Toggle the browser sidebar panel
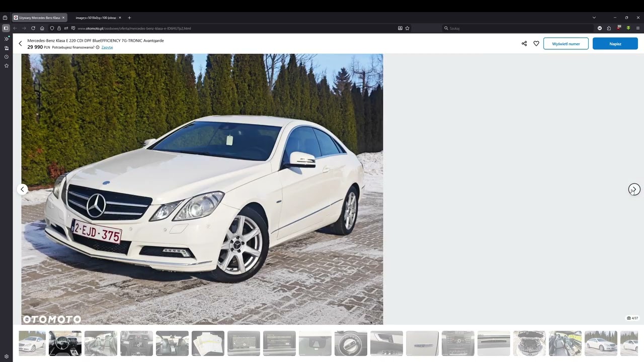The height and width of the screenshot is (362, 644). coord(6,28)
